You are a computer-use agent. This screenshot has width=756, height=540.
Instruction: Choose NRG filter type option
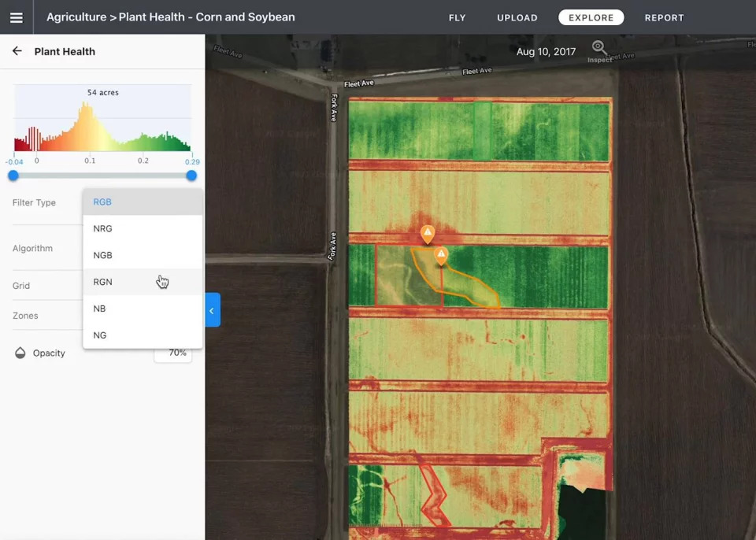click(143, 228)
